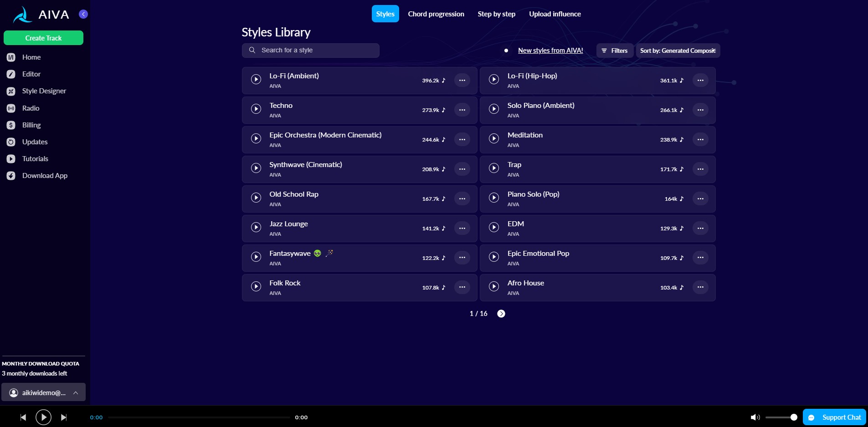Play the Fantasywave style preview

[x=256, y=257]
